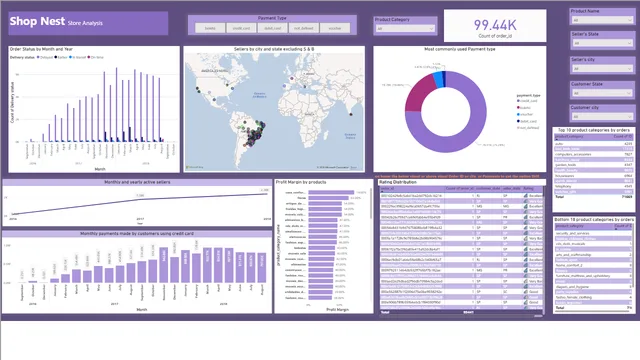This screenshot has height=360, width=640.
Task: Click the Monthly and yearly active sellers line
Action: tap(140, 200)
